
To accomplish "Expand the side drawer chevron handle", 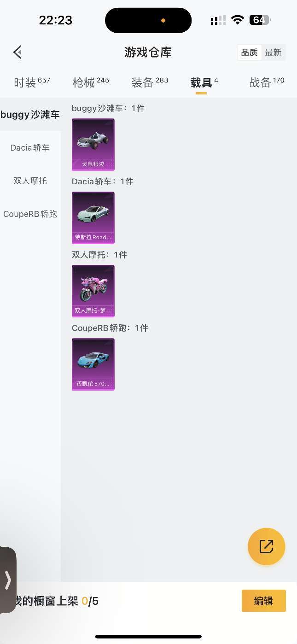I will coord(8,580).
